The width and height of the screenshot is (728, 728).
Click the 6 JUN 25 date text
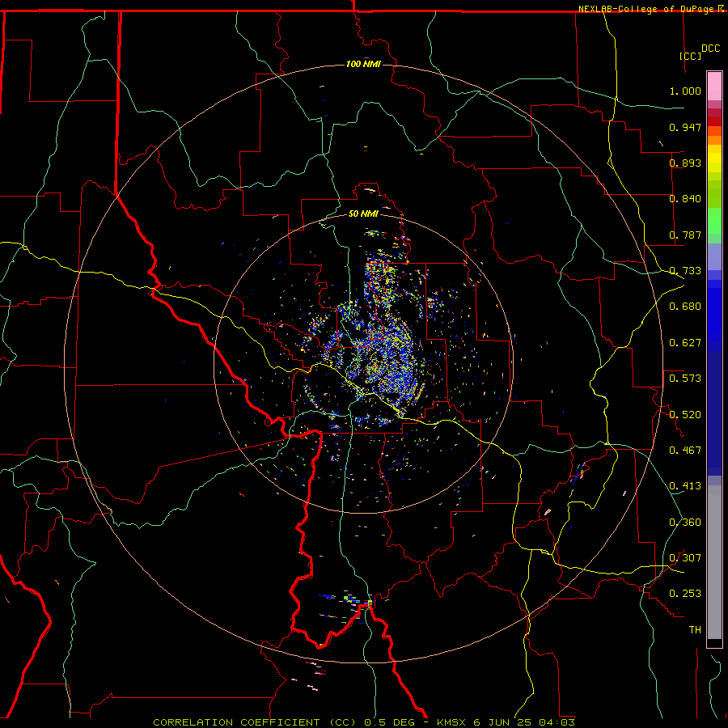pyautogui.click(x=502, y=722)
